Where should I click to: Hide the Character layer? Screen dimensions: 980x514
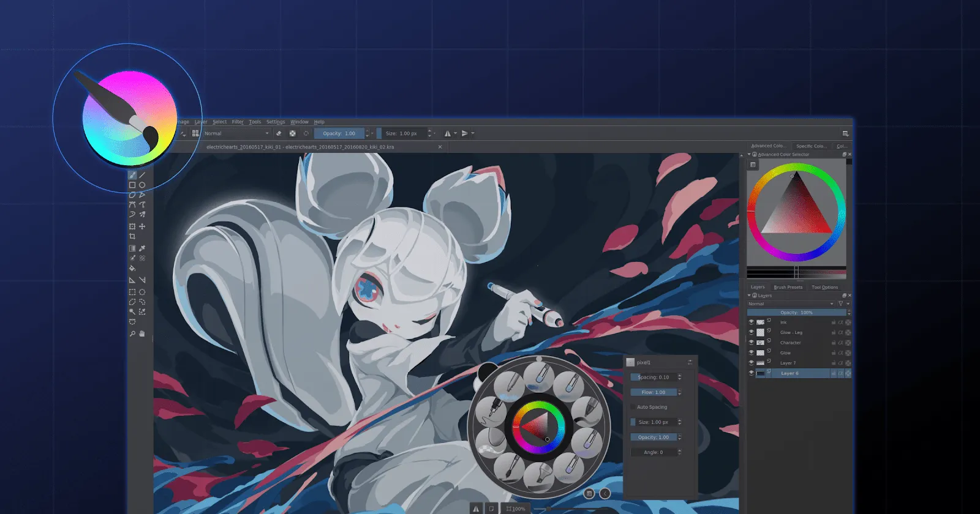click(752, 343)
